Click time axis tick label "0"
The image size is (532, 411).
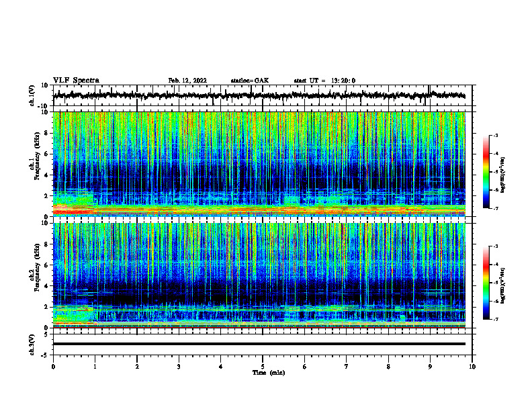(x=53, y=367)
